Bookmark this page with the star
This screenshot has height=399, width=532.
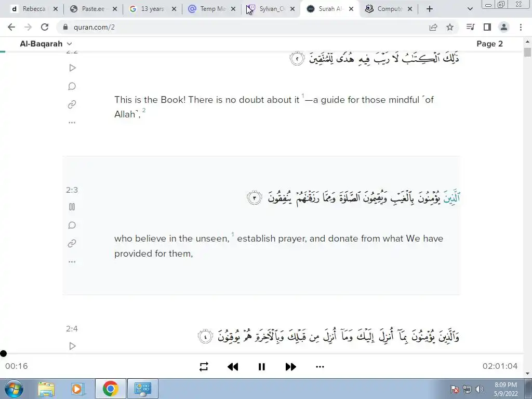pos(450,27)
